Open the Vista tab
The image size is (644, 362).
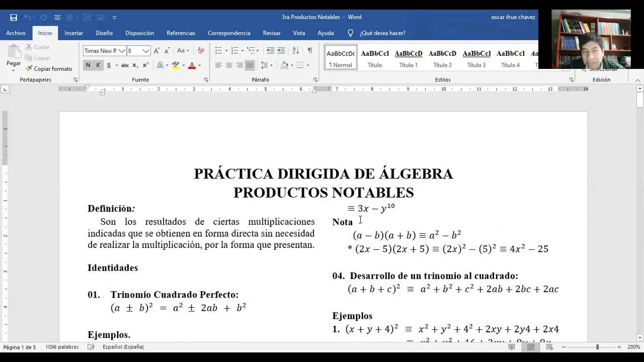pyautogui.click(x=299, y=33)
